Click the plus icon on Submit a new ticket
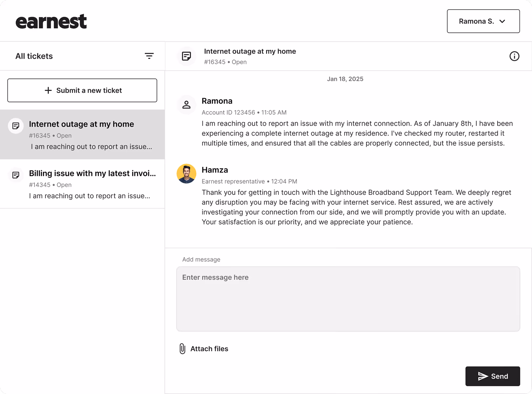Viewport: 532px width, 394px height. (x=48, y=90)
